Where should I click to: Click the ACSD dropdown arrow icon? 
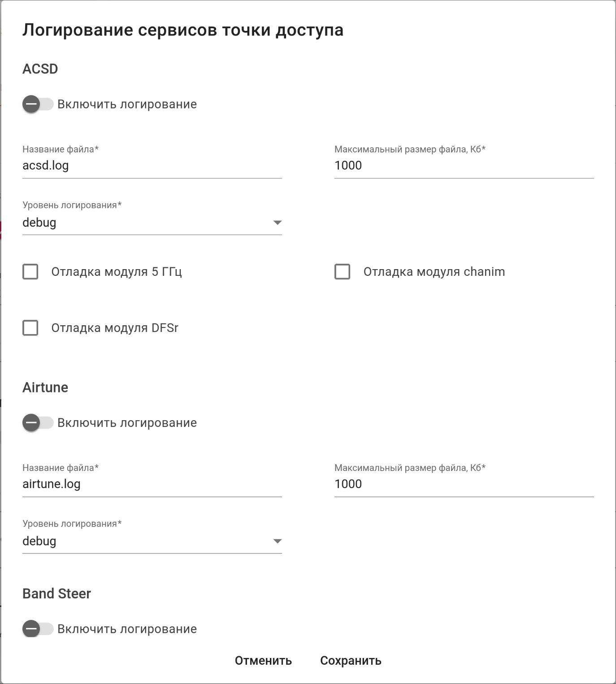(278, 223)
